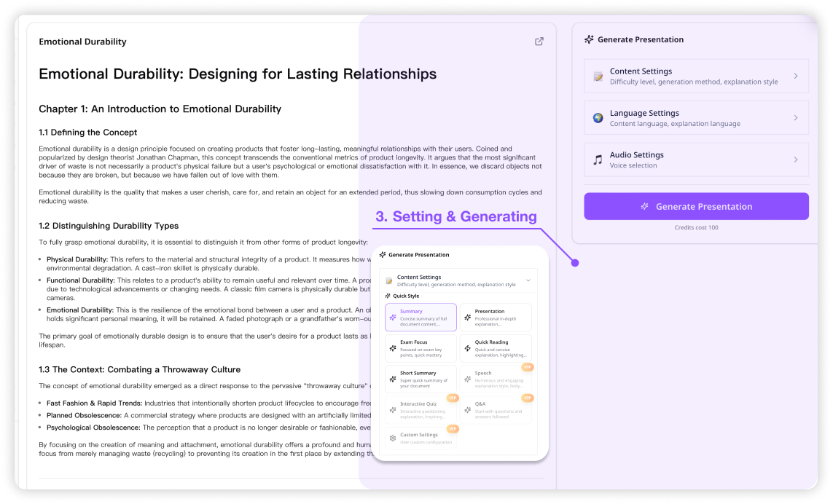
Task: Click the globe icon beside Language Settings
Action: [598, 118]
